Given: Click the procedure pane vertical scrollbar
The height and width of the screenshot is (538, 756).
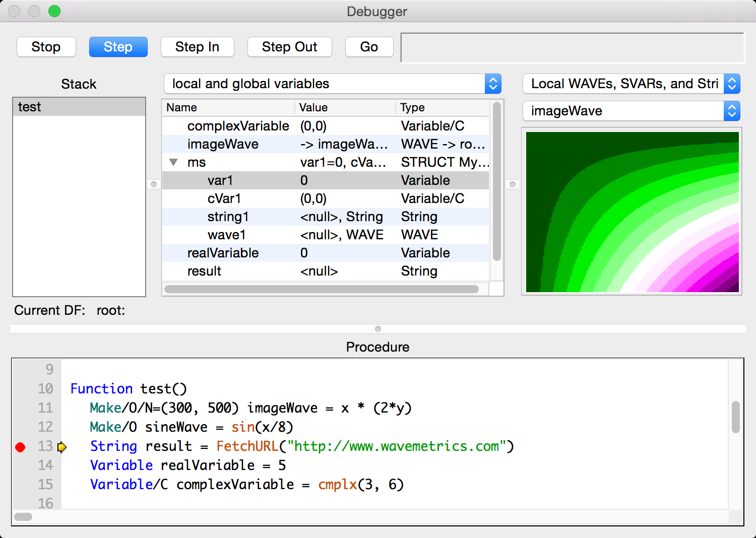Looking at the screenshot, I should pos(736,417).
